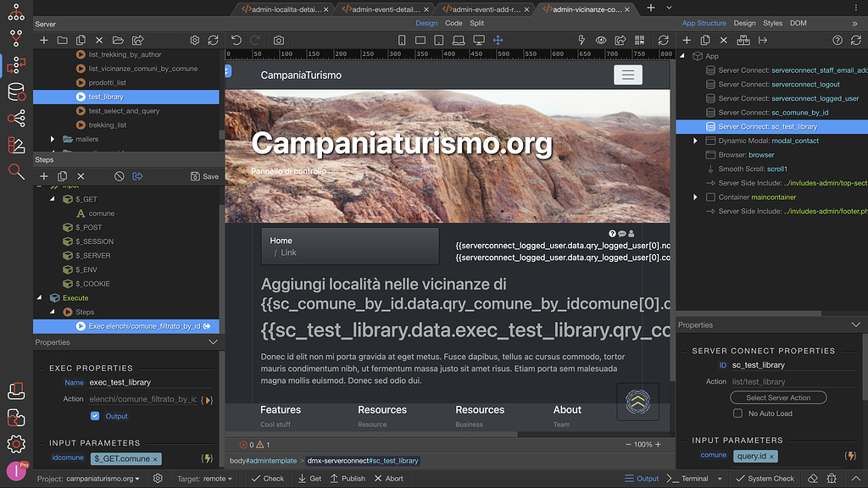The width and height of the screenshot is (868, 488).
Task: Expand the mailers folder
Action: (x=53, y=139)
